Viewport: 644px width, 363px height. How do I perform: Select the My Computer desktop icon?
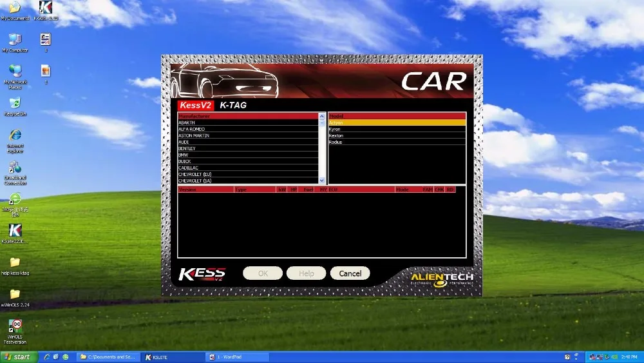(15, 43)
